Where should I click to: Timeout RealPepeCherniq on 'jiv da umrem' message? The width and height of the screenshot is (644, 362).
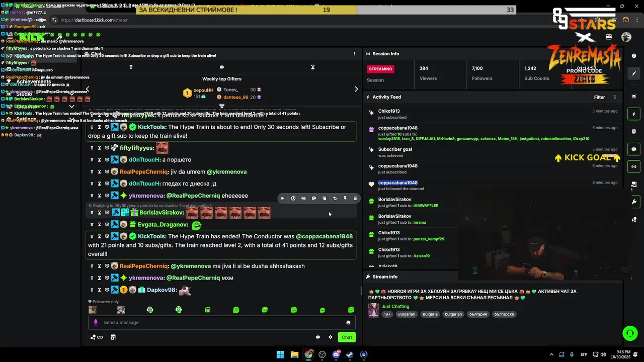pos(99,172)
